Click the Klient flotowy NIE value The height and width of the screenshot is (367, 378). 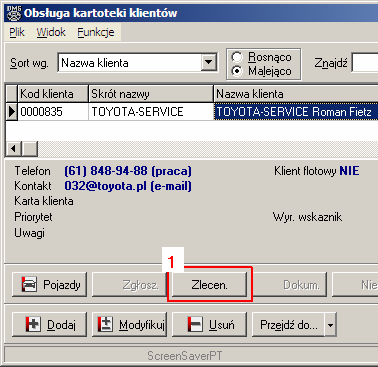click(349, 171)
